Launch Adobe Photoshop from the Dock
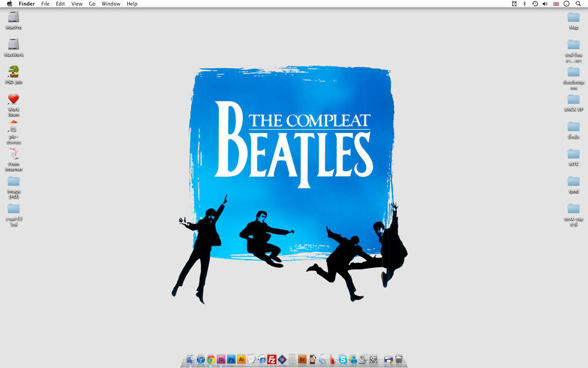The height and width of the screenshot is (368, 588). 231,359
